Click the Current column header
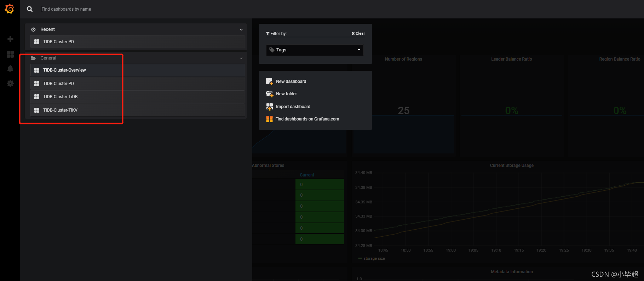The image size is (644, 281). [x=307, y=175]
